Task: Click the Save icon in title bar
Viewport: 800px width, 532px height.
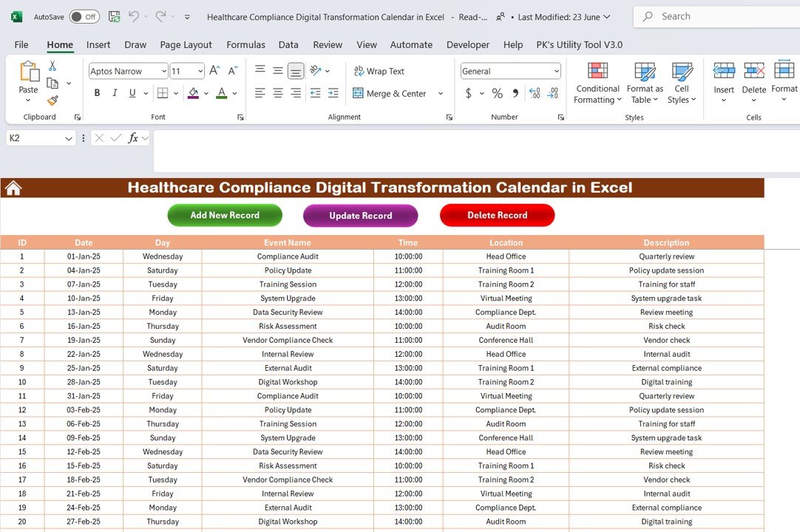Action: pyautogui.click(x=115, y=17)
